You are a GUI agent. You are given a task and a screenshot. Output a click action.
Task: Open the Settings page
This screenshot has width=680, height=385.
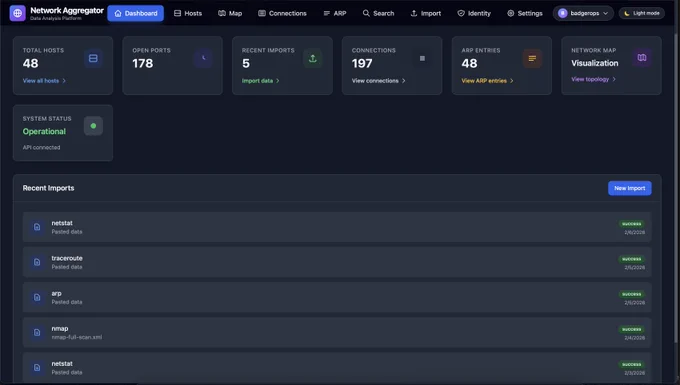pyautogui.click(x=525, y=13)
